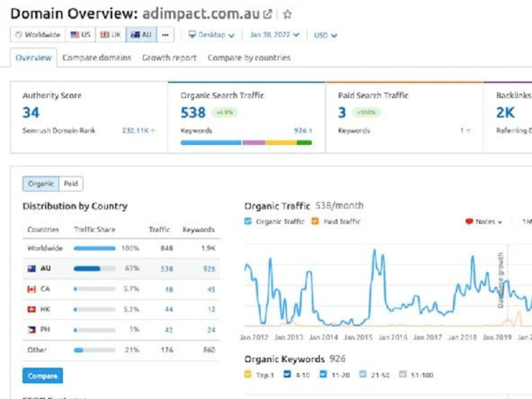Open the external link icon beside adimpact.com.au
Screen dimensions: 532x399
(267, 14)
